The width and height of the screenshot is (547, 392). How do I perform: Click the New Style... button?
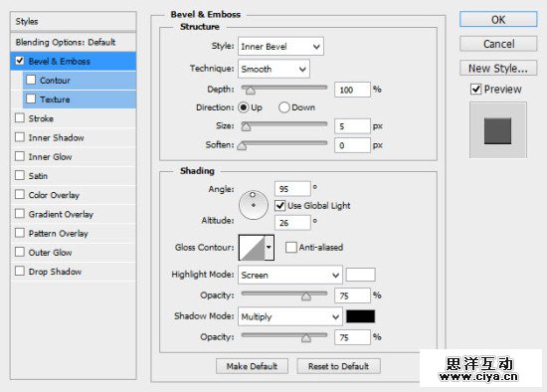(498, 69)
